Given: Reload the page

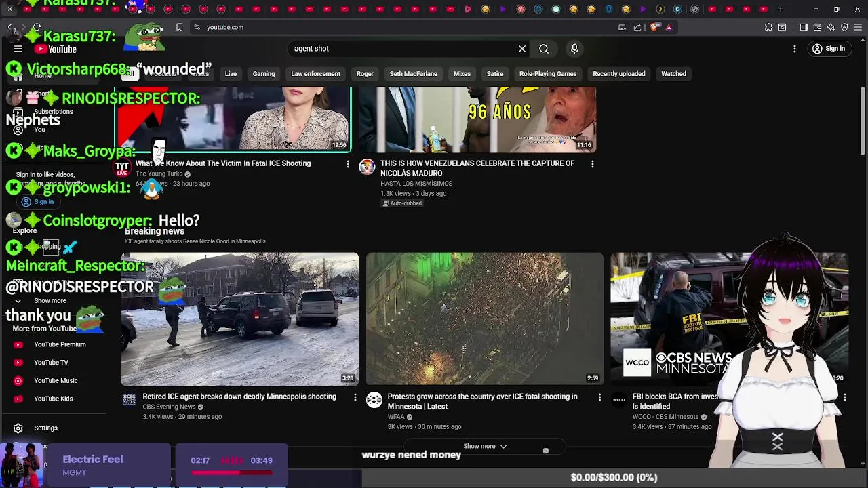Looking at the screenshot, I should tap(37, 27).
